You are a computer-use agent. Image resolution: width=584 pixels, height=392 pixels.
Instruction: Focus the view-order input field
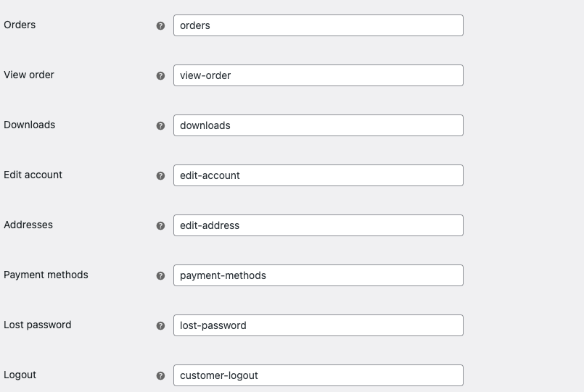coord(318,75)
